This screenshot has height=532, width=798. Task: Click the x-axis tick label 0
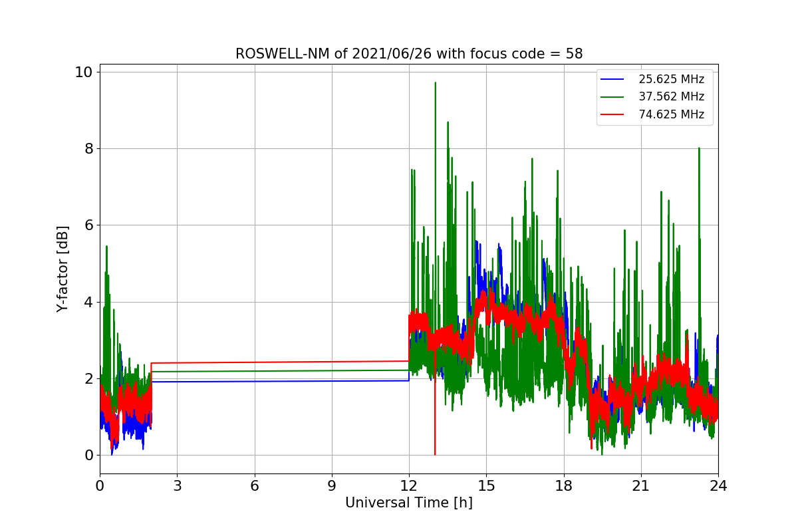click(x=100, y=485)
